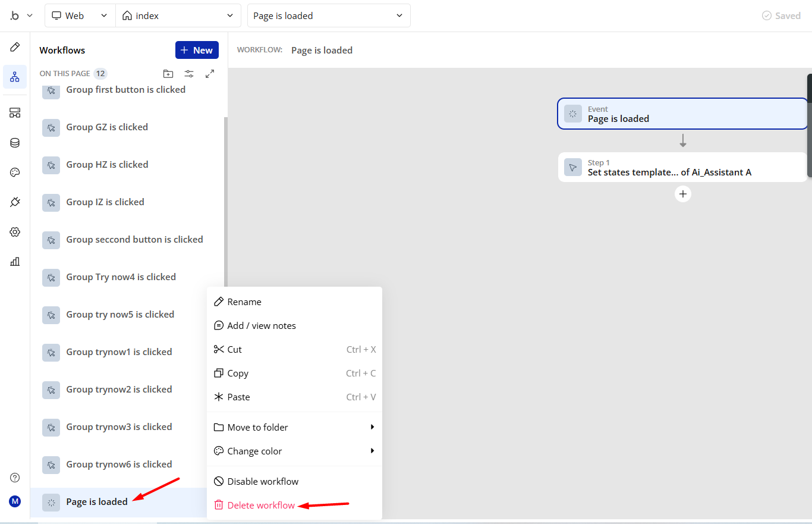Open the Logs chart icon
Screen dimensions: 812x524
tap(15, 261)
